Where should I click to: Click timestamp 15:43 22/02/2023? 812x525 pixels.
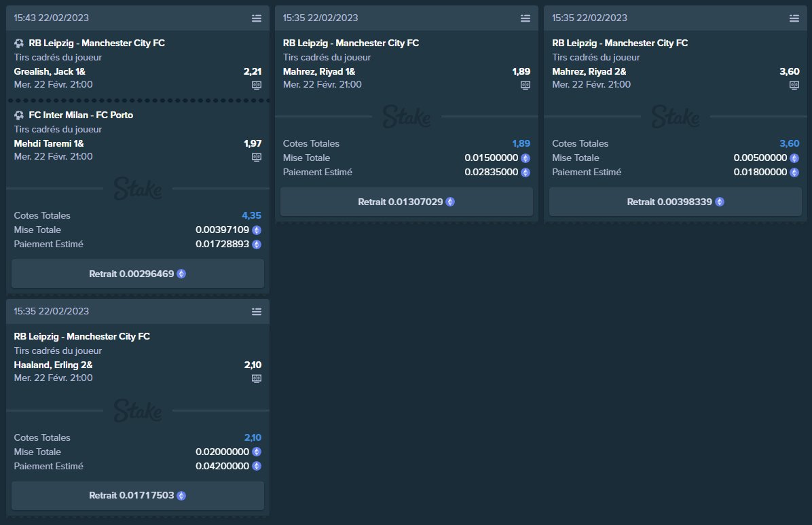52,18
